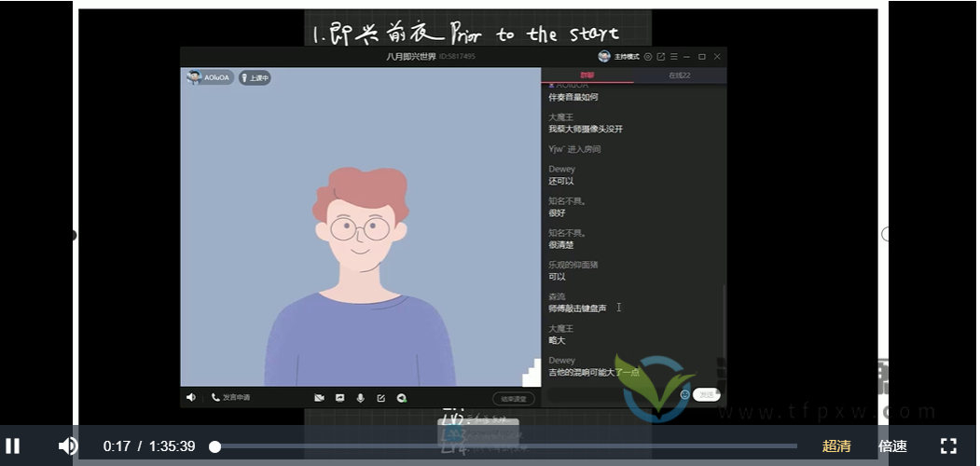Pause the video playback
The width and height of the screenshot is (980, 466).
pos(12,446)
